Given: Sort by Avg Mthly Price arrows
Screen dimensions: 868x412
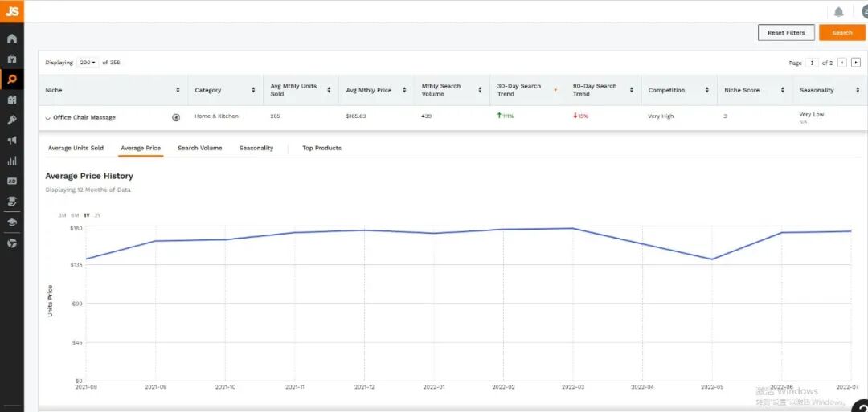Looking at the screenshot, I should coord(404,90).
